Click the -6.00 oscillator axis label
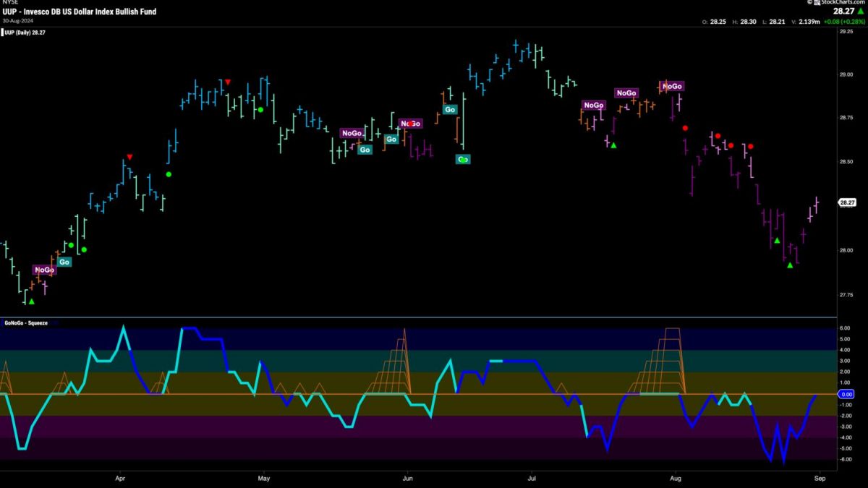868x488 pixels. pos(846,459)
